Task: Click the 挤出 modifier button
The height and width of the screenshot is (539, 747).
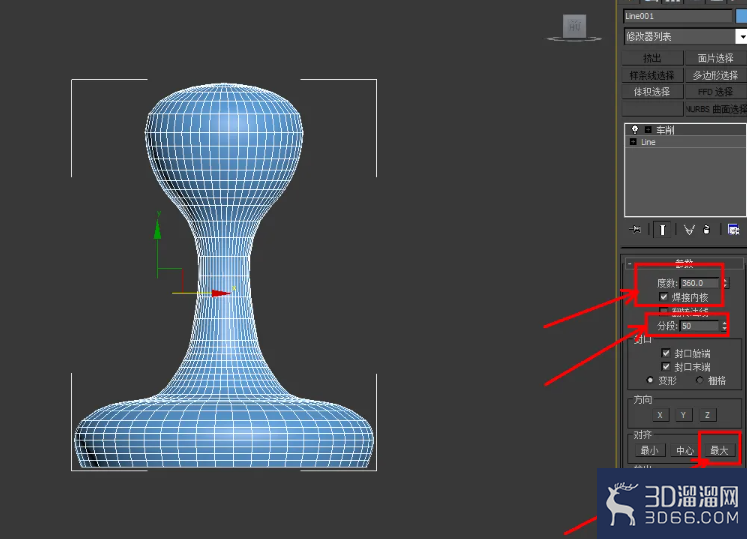Action: tap(652, 58)
